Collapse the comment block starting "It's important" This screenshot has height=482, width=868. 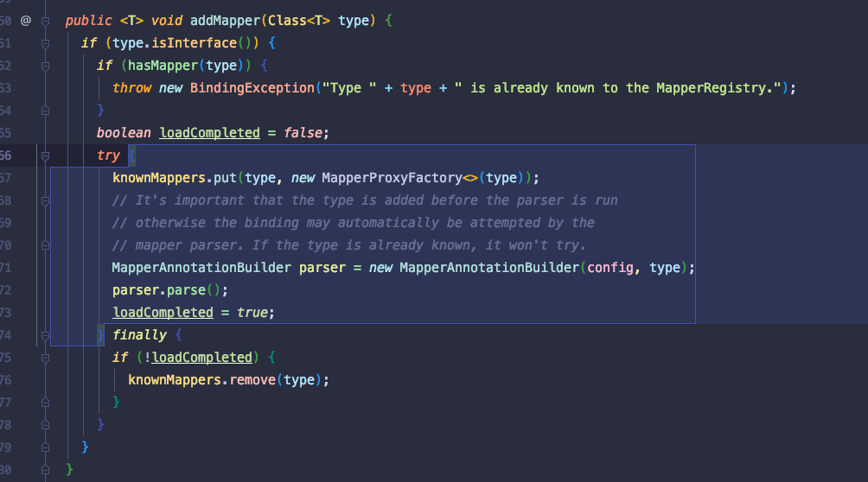coord(46,200)
